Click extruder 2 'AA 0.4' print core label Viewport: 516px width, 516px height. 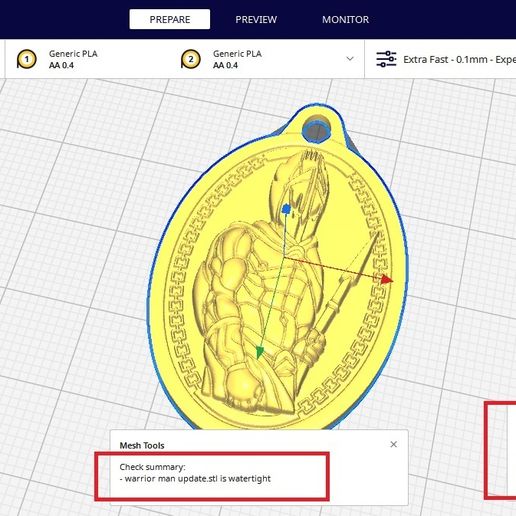point(225,65)
